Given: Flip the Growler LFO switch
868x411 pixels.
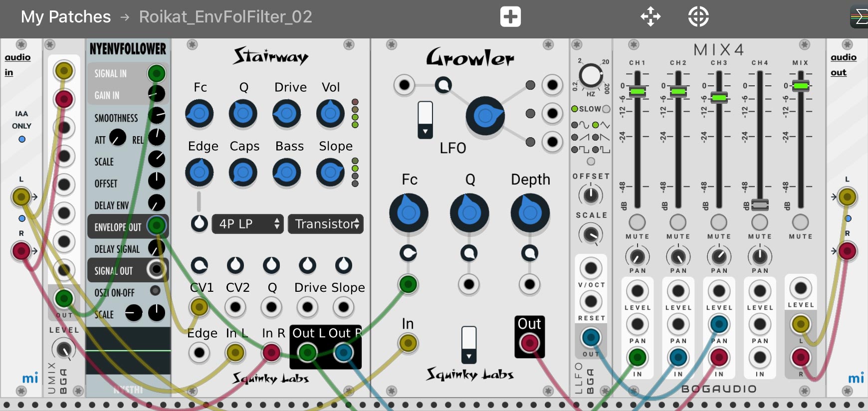Looking at the screenshot, I should [x=425, y=120].
